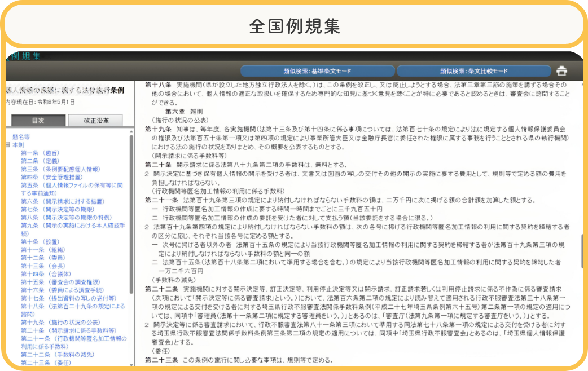Image resolution: width=588 pixels, height=371 pixels.
Task: Open 第二条（定義） in contents
Action: pos(40,161)
